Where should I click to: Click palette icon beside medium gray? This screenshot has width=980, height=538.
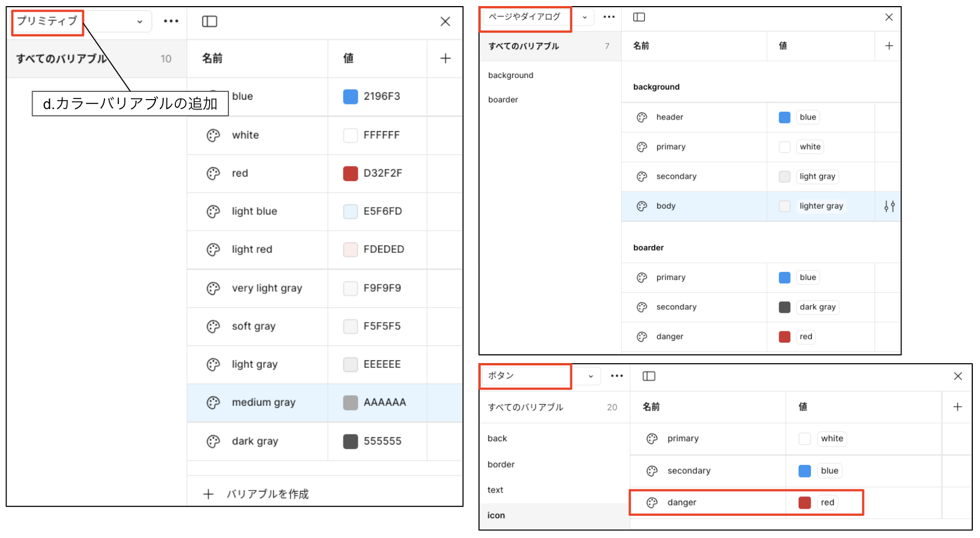coord(213,403)
